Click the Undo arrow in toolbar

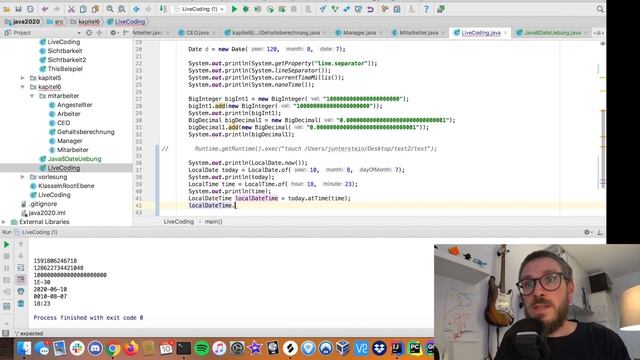45,9
